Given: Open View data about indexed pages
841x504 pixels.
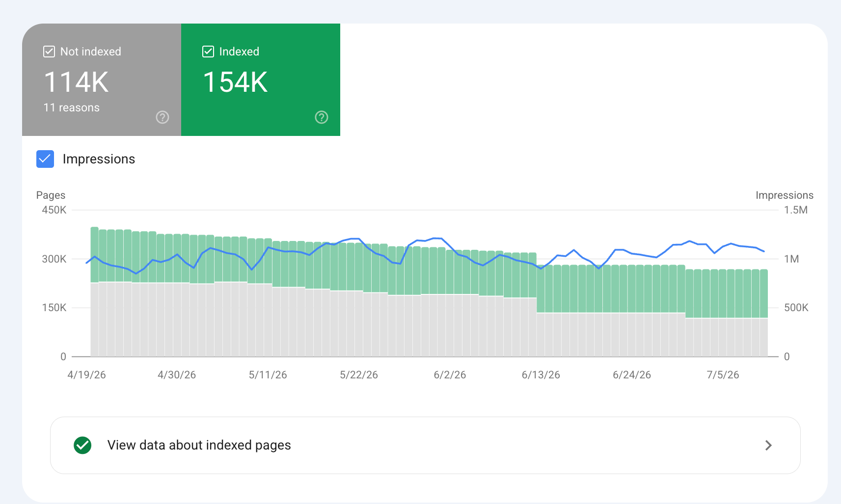Looking at the screenshot, I should (425, 445).
